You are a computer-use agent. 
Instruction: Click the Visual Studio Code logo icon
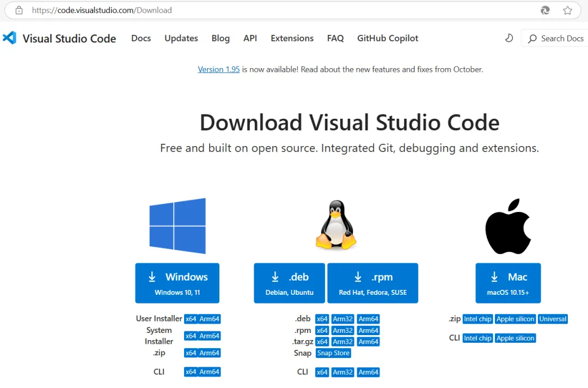tap(9, 38)
